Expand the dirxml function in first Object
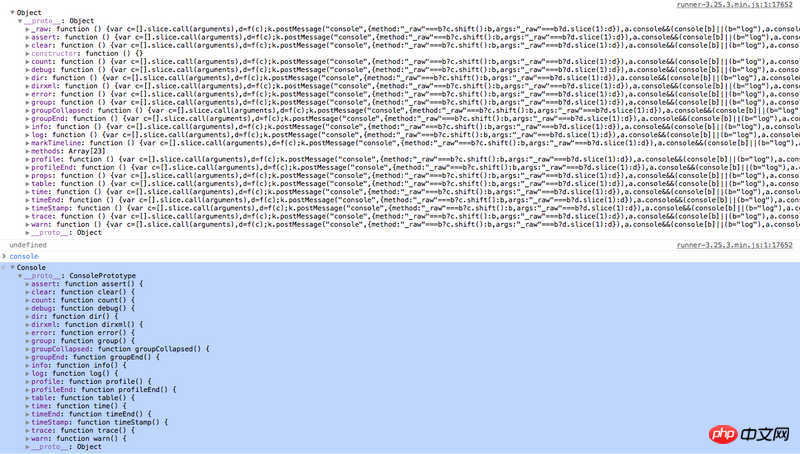Screen dimensions: 800x454 (x=28, y=86)
